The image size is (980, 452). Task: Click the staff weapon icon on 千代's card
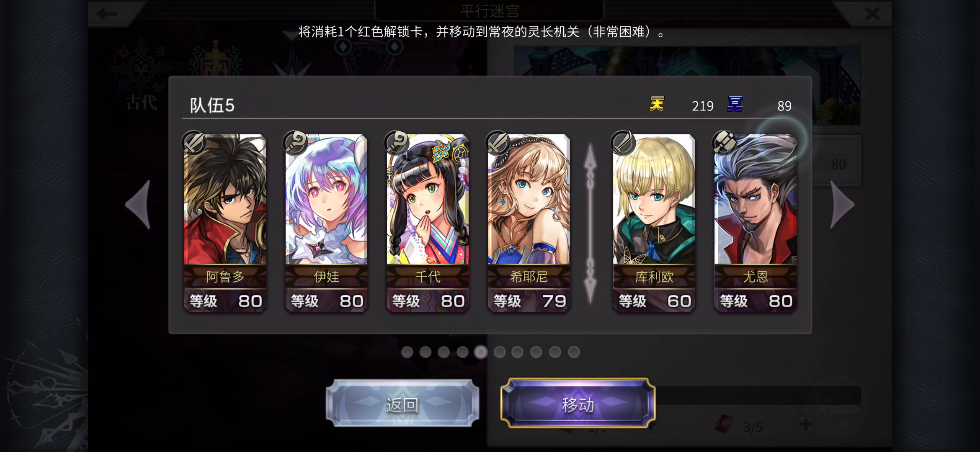click(397, 143)
